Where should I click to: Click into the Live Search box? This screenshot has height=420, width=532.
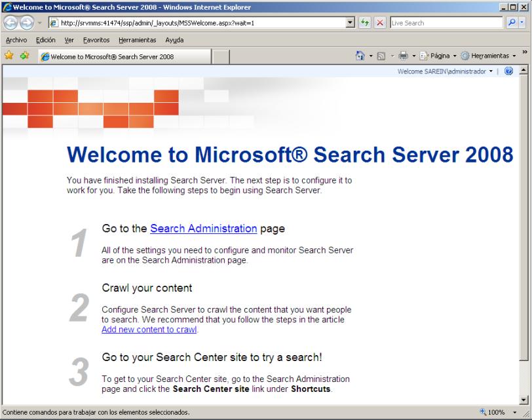coord(446,23)
